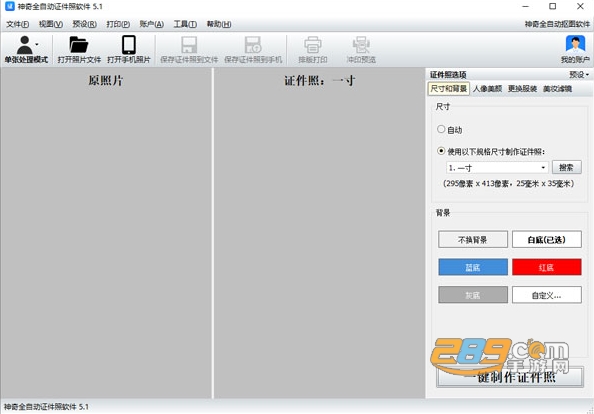The height and width of the screenshot is (414, 594).
Task: Click the 保存证件照到手机 icon
Action: (253, 45)
